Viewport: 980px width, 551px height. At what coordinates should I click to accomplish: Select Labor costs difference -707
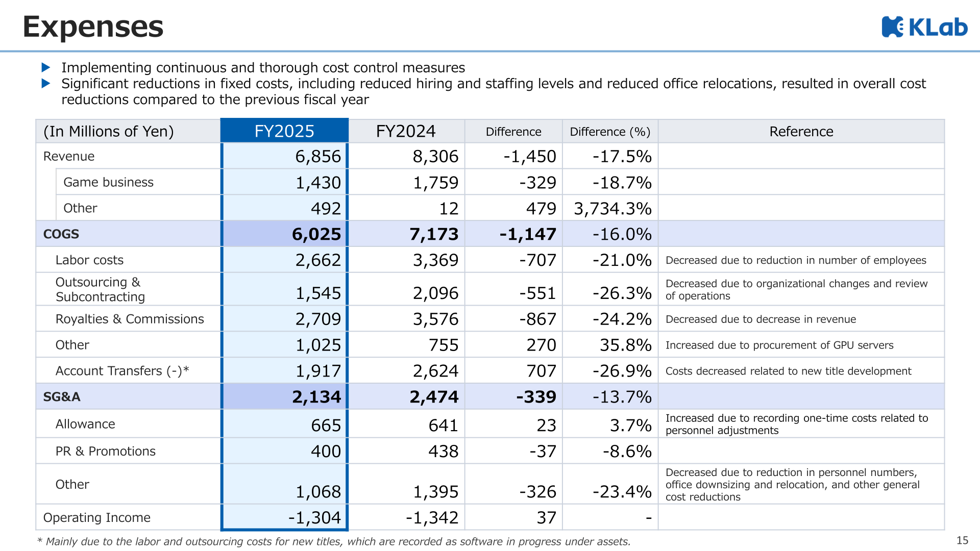(x=537, y=260)
